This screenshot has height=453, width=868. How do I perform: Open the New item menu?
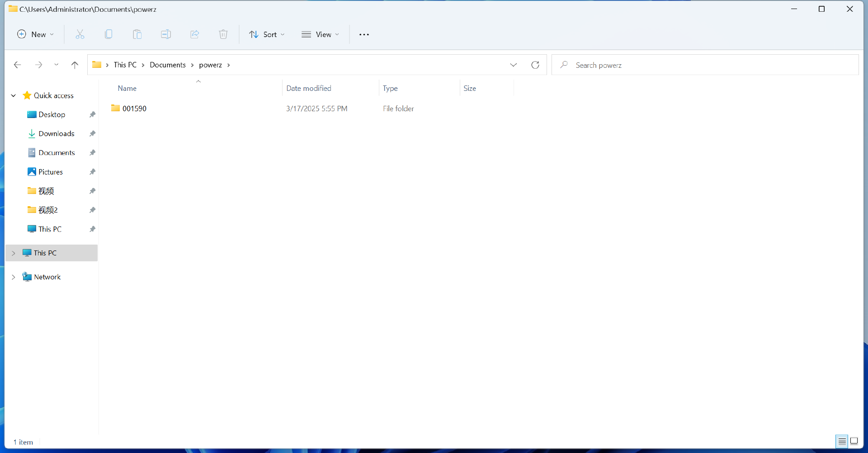coord(35,34)
